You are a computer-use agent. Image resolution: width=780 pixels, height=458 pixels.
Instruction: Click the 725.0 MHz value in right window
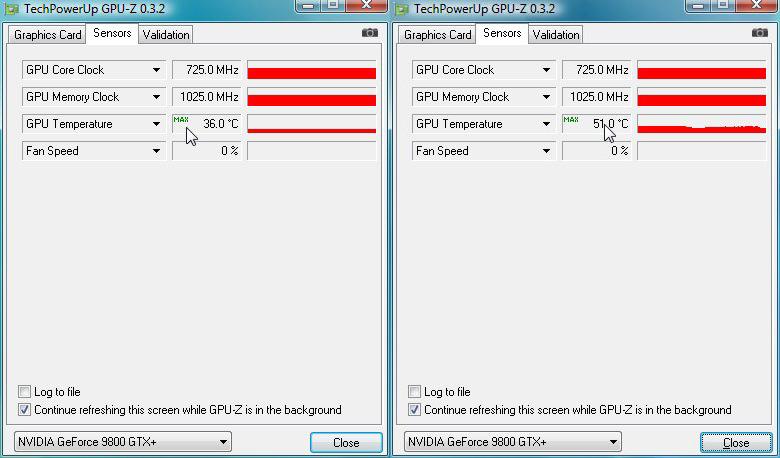tap(596, 70)
